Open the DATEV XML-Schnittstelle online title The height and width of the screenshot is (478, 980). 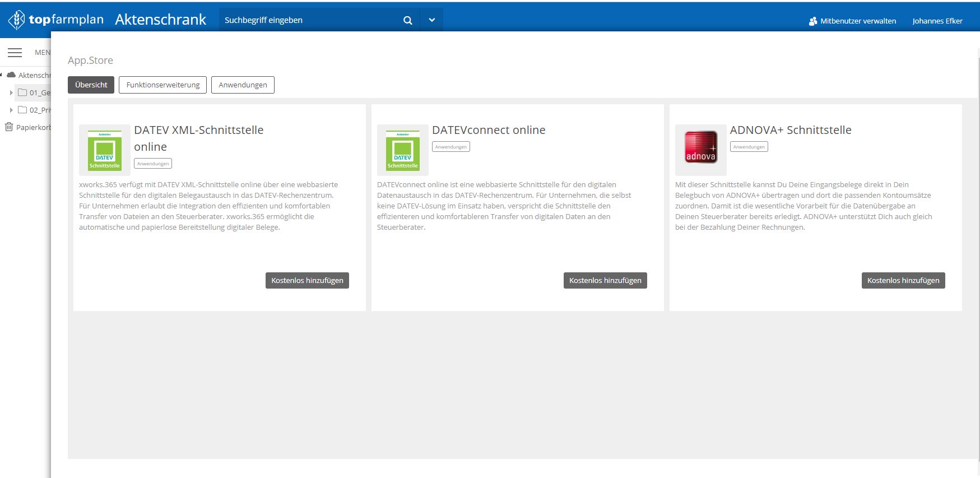(198, 138)
